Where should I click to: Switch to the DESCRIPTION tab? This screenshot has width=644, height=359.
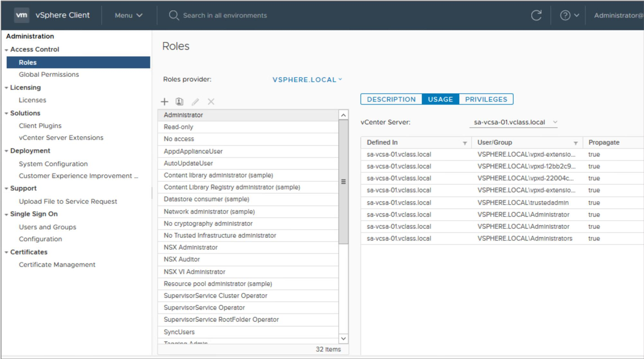pyautogui.click(x=391, y=99)
